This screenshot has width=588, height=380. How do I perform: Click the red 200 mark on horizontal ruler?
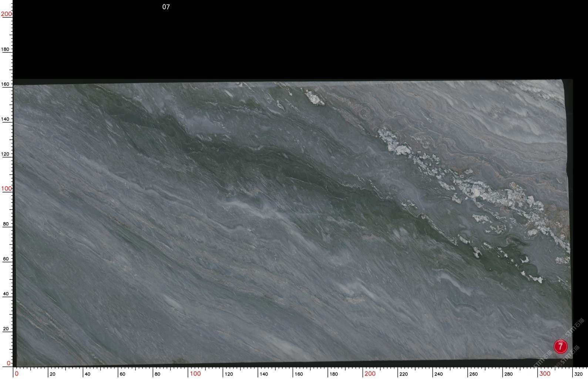click(370, 374)
